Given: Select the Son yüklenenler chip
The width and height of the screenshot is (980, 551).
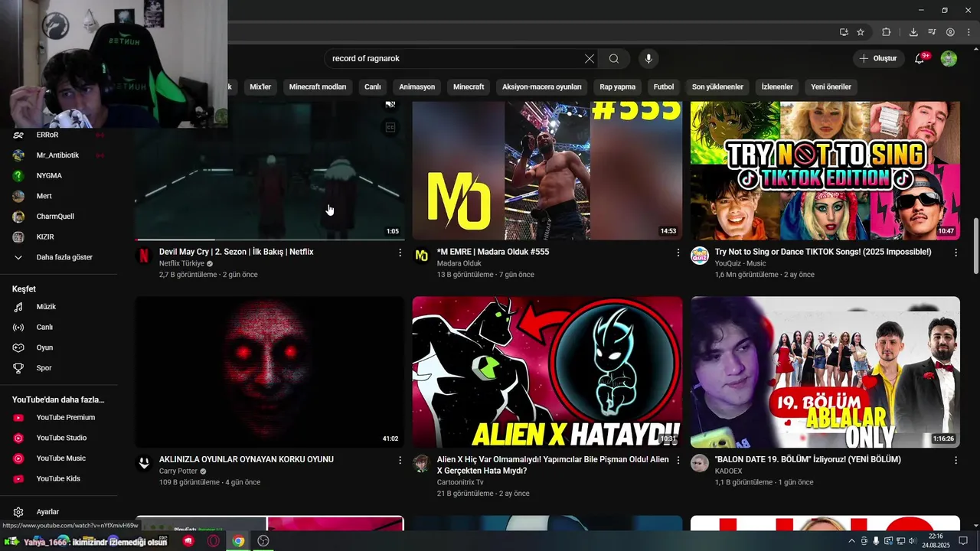Looking at the screenshot, I should [x=717, y=86].
